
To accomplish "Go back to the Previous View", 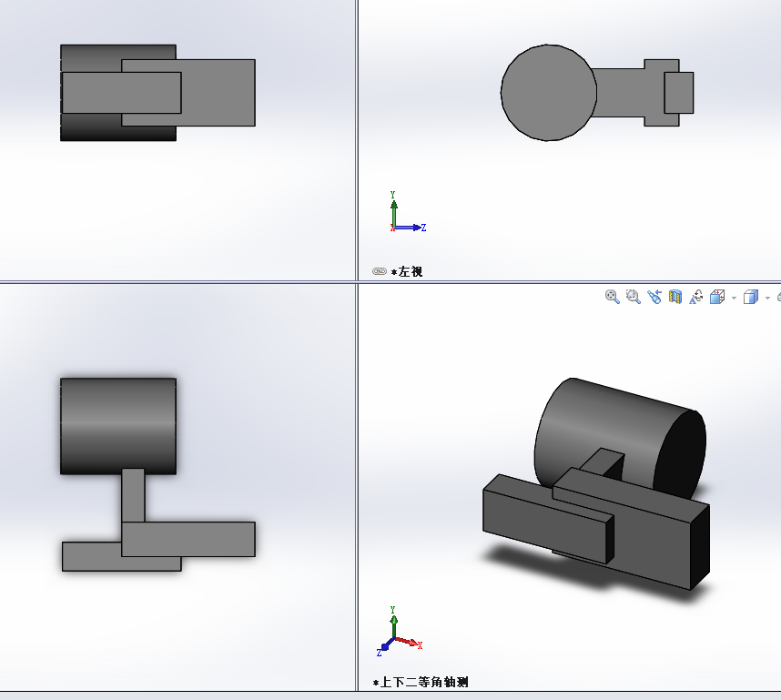I will (x=654, y=297).
